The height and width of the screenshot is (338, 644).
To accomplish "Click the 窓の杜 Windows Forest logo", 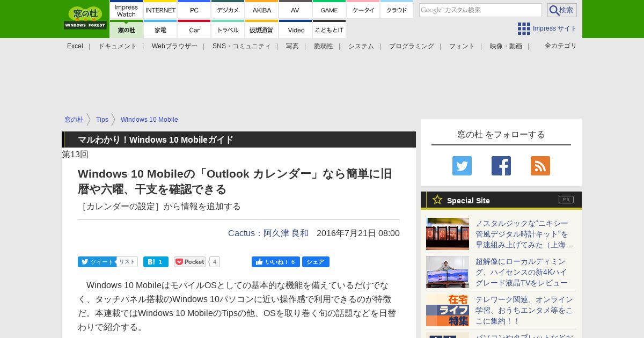I will 85,18.
